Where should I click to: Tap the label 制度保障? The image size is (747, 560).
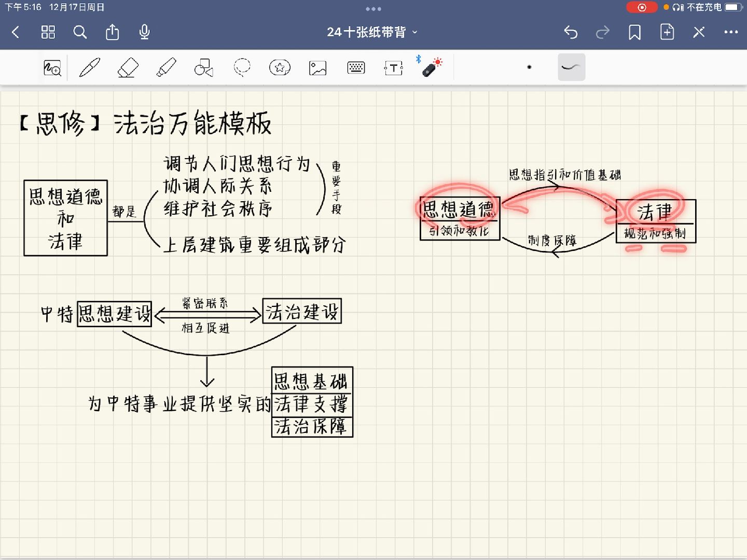click(x=552, y=241)
